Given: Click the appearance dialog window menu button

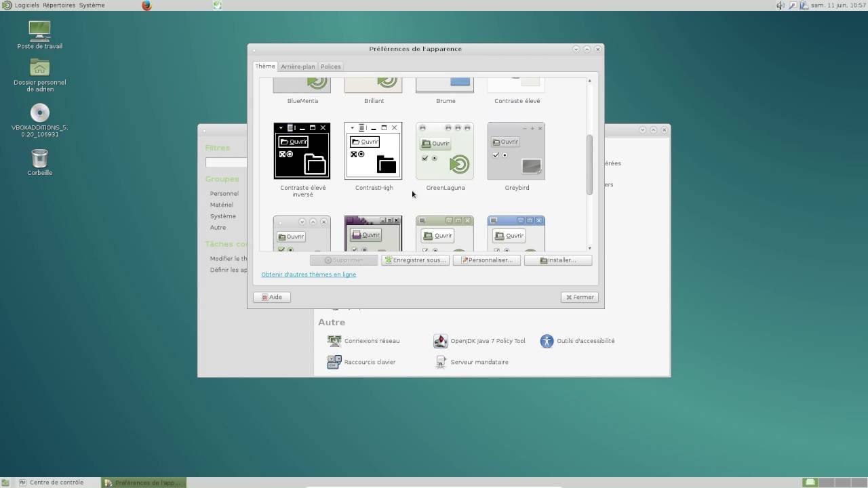Looking at the screenshot, I should click(254, 49).
